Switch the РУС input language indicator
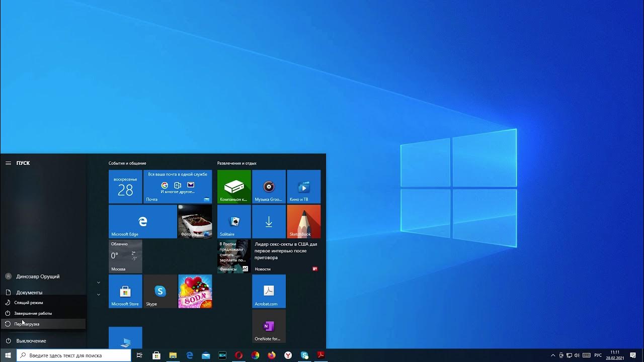Viewport: 644px width, 362px height. click(x=598, y=355)
